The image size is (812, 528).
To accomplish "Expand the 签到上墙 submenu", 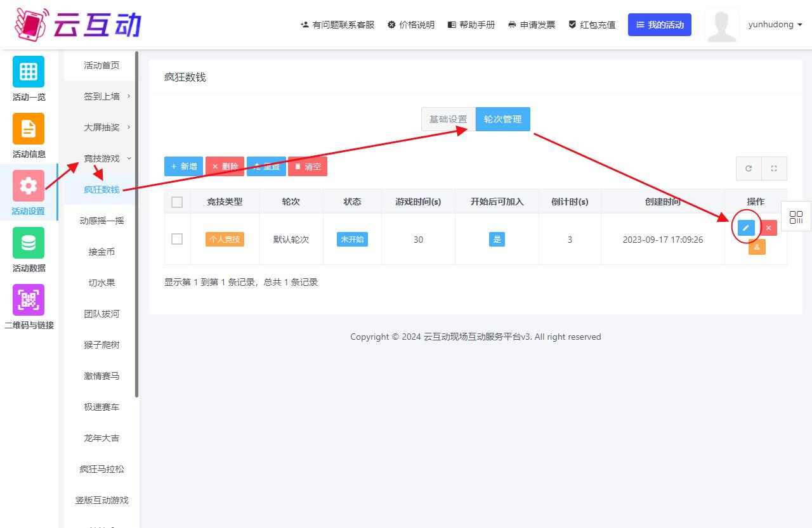I will click(101, 96).
